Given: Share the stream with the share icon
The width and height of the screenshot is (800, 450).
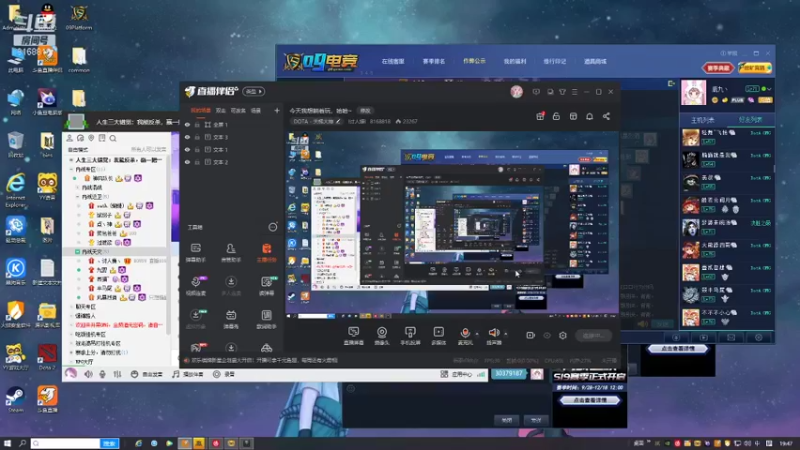Looking at the screenshot, I should (x=606, y=116).
